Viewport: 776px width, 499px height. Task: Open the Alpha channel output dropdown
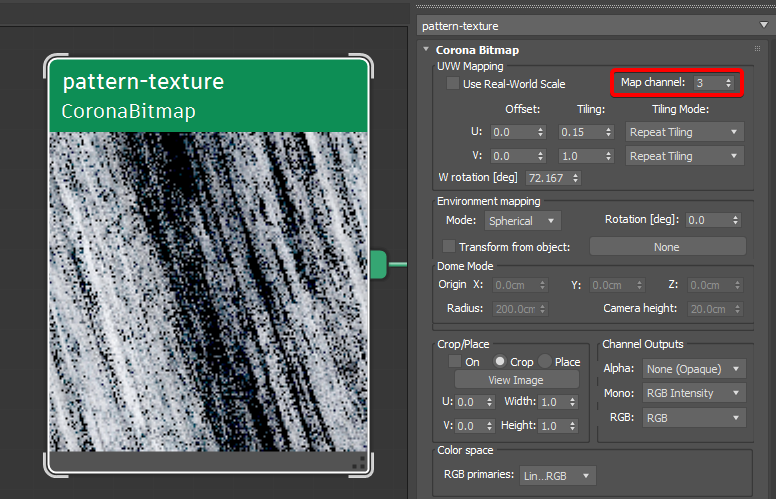point(694,368)
